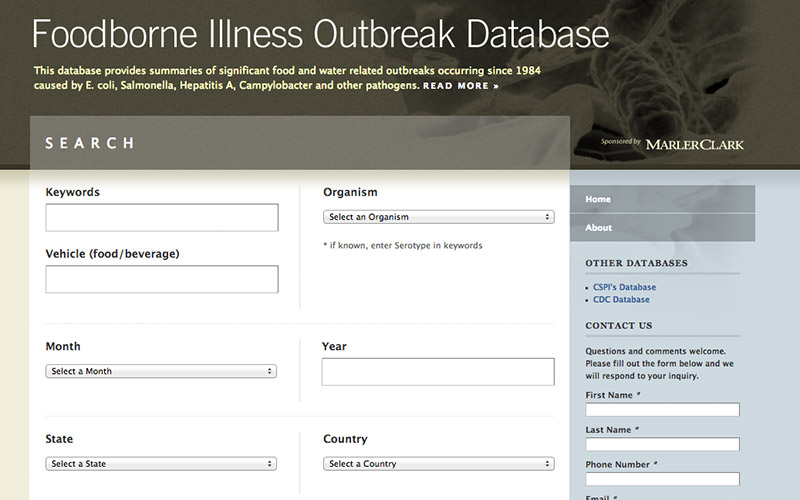The image size is (800, 500).
Task: Open the CDC Database link
Action: (x=621, y=299)
